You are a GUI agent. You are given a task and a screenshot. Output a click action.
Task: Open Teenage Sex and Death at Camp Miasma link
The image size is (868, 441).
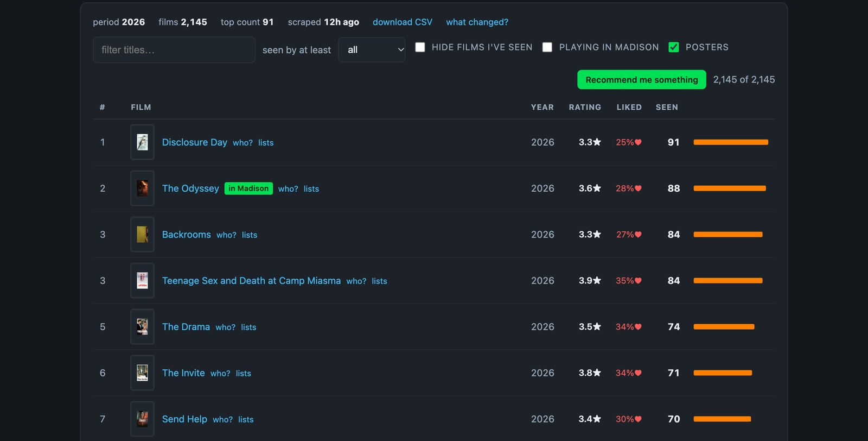[252, 281]
